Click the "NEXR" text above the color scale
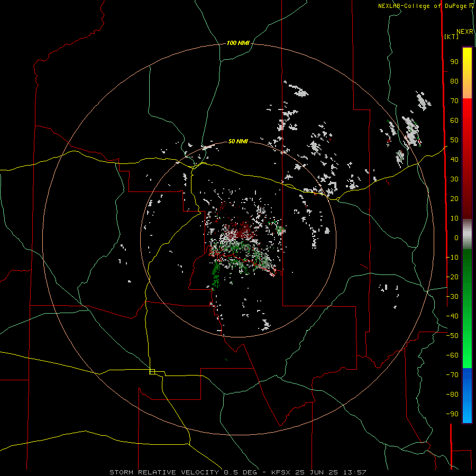The width and height of the screenshot is (476, 476). pyautogui.click(x=465, y=32)
